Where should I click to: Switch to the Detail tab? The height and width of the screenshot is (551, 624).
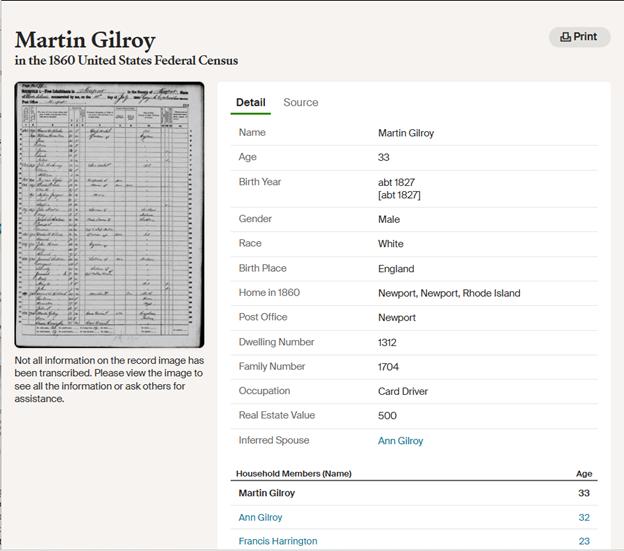(250, 102)
